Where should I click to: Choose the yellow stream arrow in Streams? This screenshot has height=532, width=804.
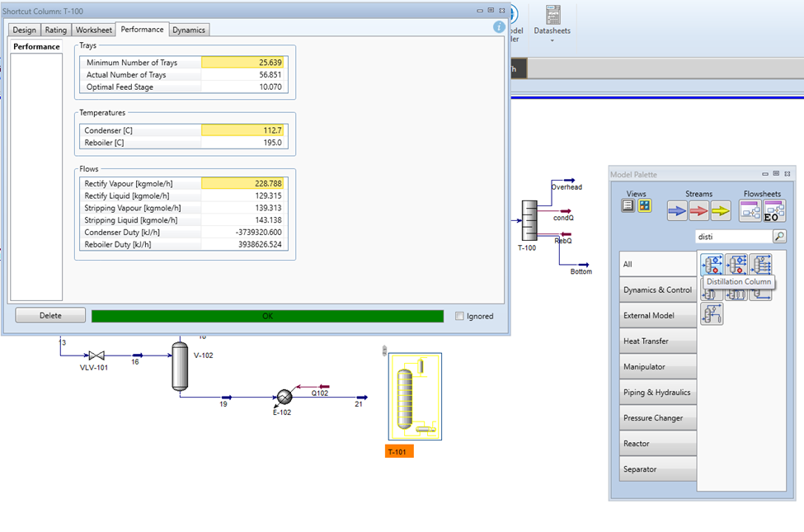click(721, 211)
